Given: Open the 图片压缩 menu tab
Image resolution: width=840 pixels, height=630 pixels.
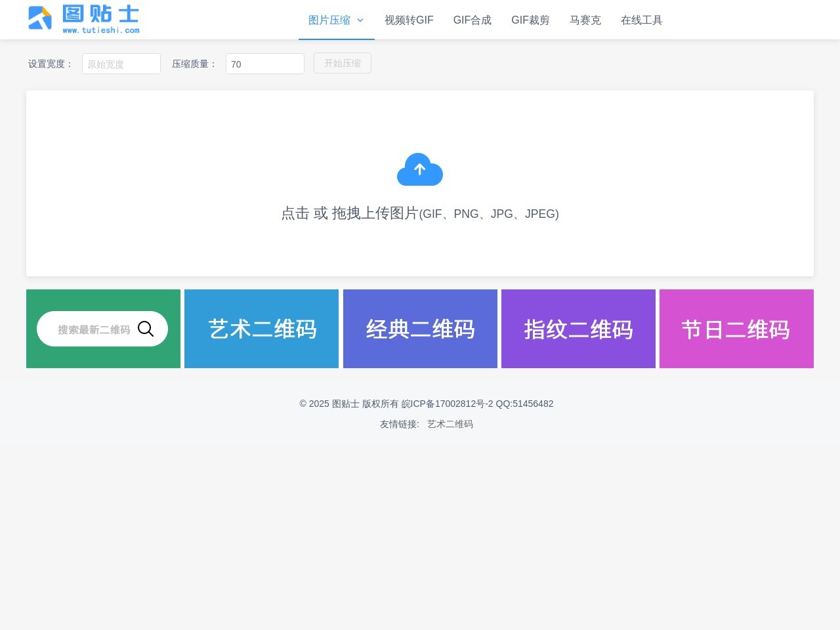Looking at the screenshot, I should 336,20.
